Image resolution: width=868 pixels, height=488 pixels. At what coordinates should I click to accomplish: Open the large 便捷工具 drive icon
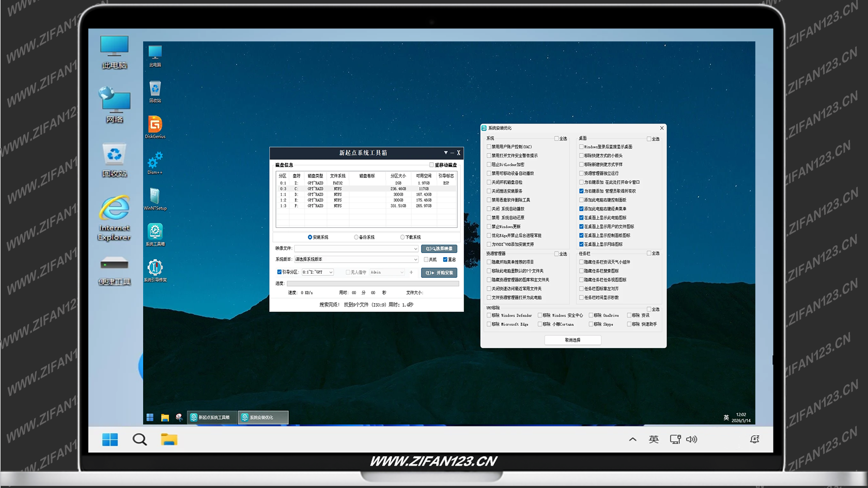tap(114, 270)
